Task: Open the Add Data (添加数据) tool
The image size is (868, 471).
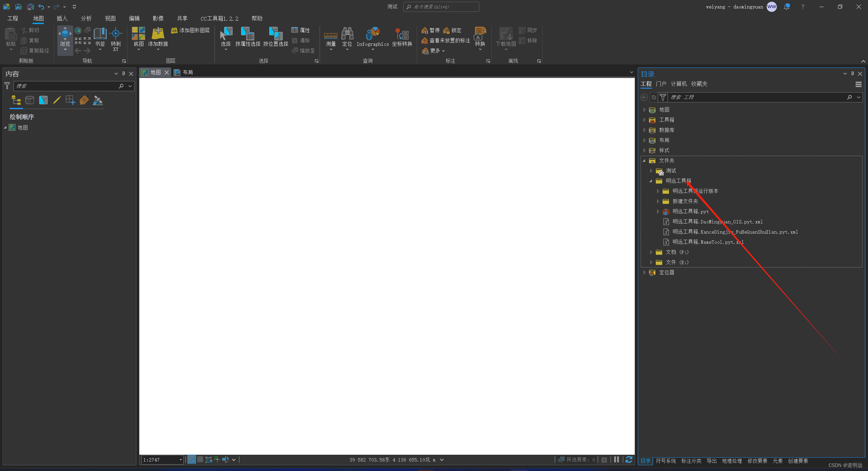Action: pos(158,34)
